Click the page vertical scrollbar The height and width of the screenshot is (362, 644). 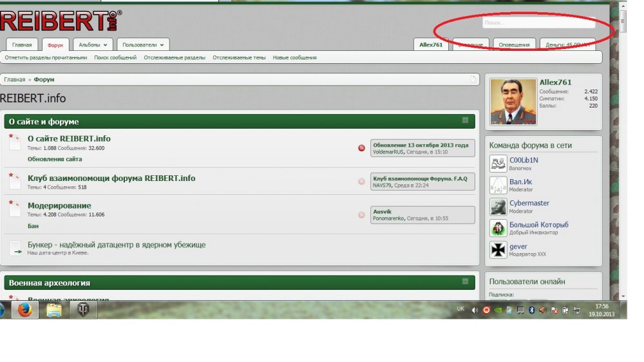tap(623, 21)
